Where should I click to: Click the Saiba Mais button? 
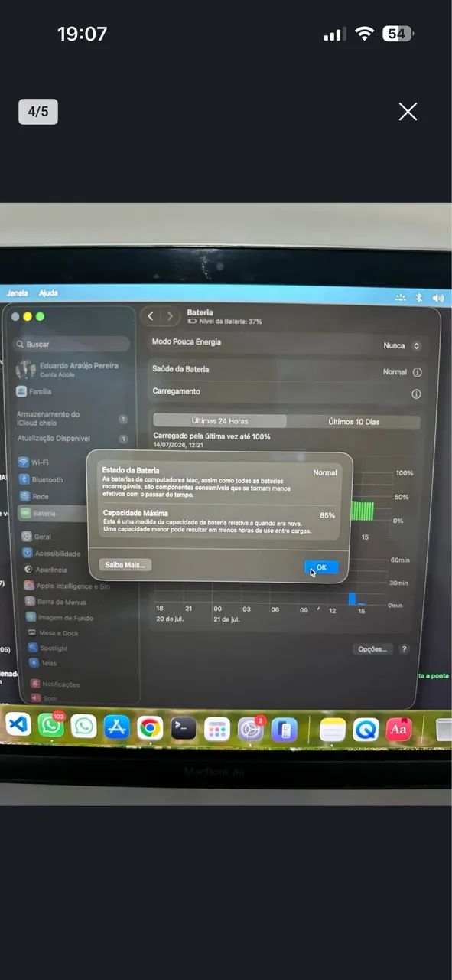125,564
